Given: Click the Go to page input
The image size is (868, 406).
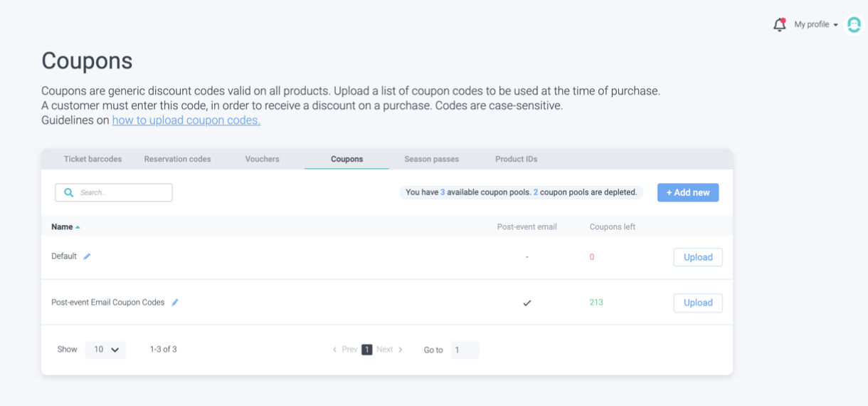Looking at the screenshot, I should click(x=465, y=350).
